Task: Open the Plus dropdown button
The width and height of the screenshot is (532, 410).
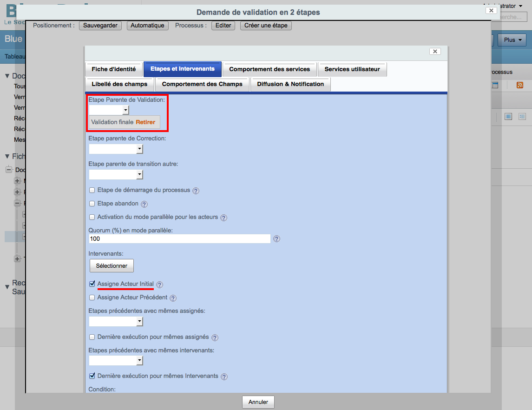Action: [512, 40]
